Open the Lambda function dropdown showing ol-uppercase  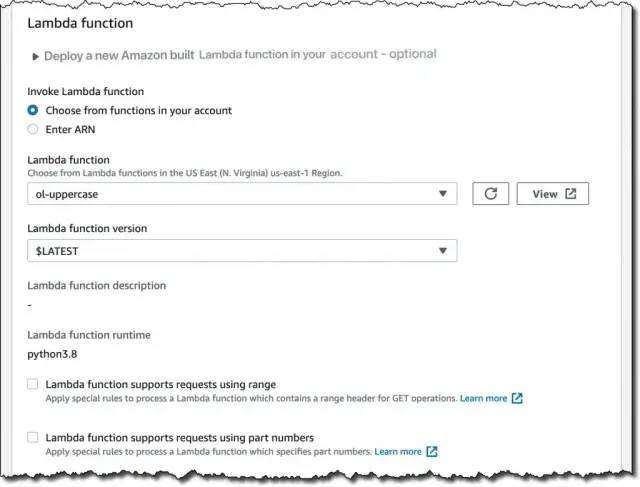242,194
